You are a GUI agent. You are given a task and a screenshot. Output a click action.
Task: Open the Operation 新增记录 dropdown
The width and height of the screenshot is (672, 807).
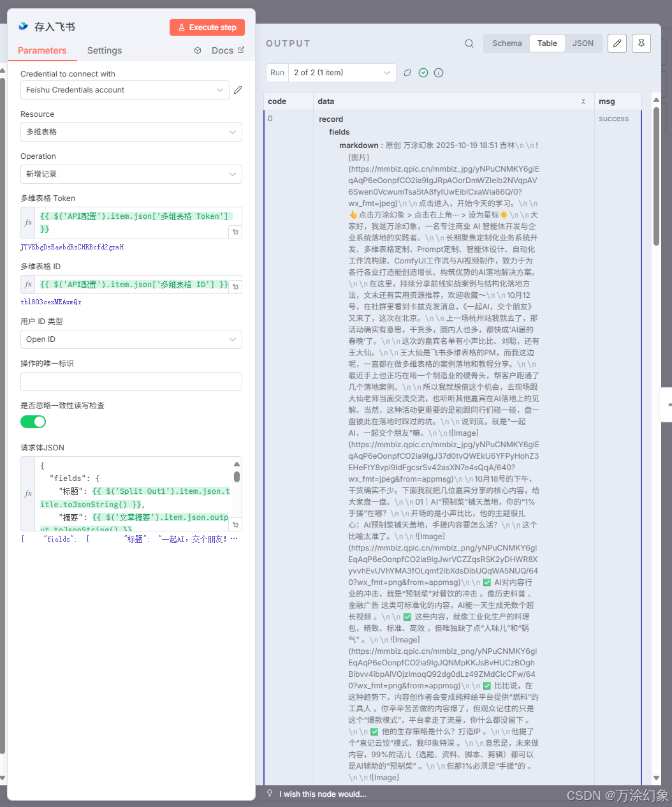coord(131,174)
